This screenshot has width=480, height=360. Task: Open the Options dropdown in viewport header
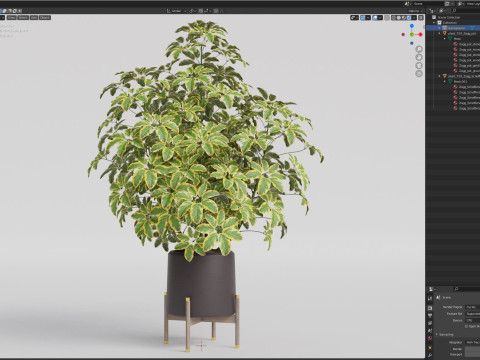(415, 11)
